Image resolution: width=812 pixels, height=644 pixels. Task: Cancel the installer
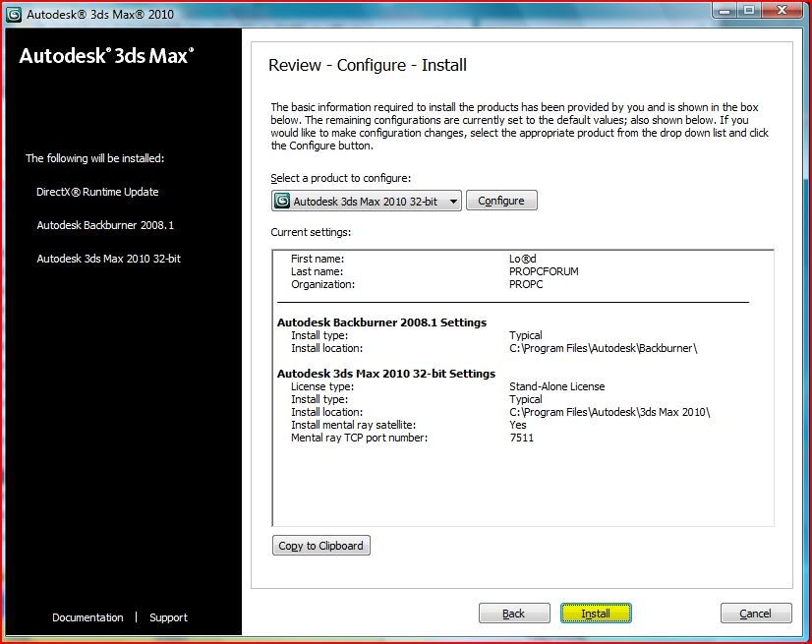756,614
